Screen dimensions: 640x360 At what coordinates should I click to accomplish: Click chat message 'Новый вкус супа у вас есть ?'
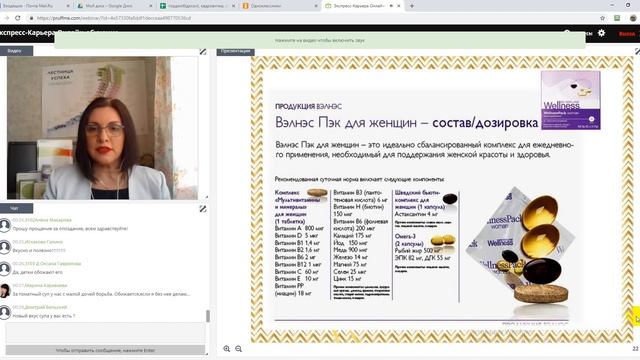pyautogui.click(x=44, y=316)
